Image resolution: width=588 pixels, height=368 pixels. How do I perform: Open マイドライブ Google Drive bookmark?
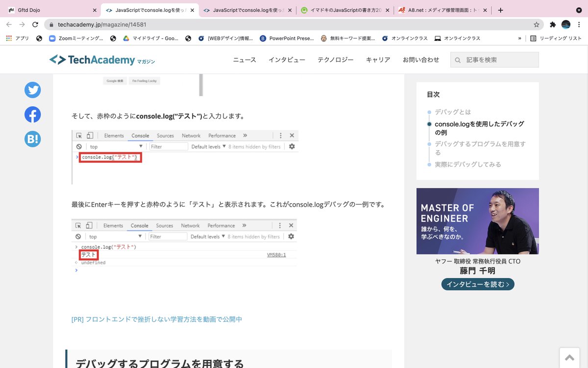click(150, 38)
